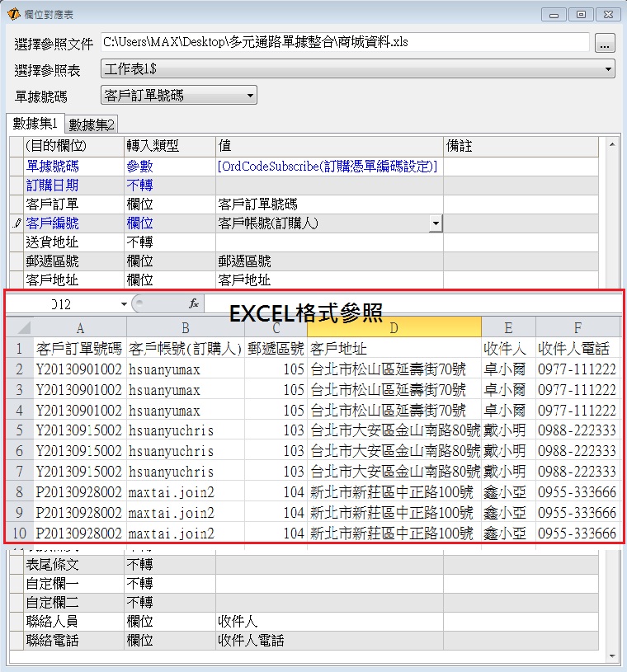The width and height of the screenshot is (627, 672).
Task: Open the 客戶帳號(訂購人) value dropdown
Action: [x=435, y=223]
